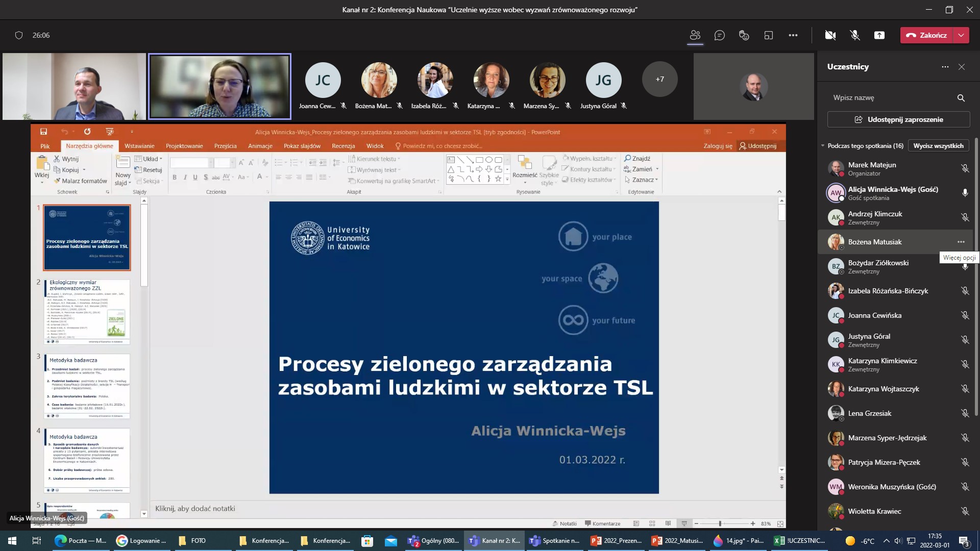This screenshot has height=551, width=980.
Task: Toggle the microphone on
Action: coord(854,35)
